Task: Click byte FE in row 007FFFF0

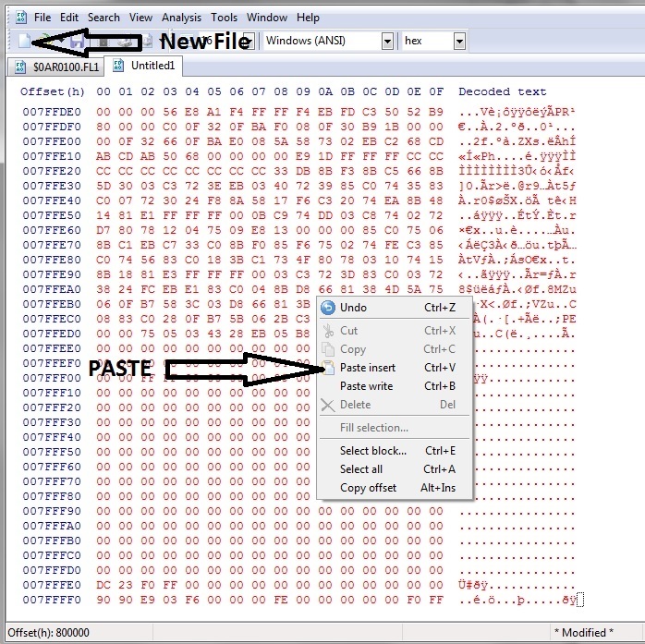Action: coord(281,600)
